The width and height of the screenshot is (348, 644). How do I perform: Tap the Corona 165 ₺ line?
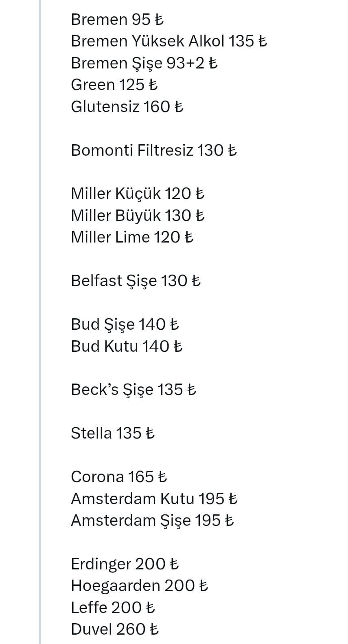coord(119,477)
